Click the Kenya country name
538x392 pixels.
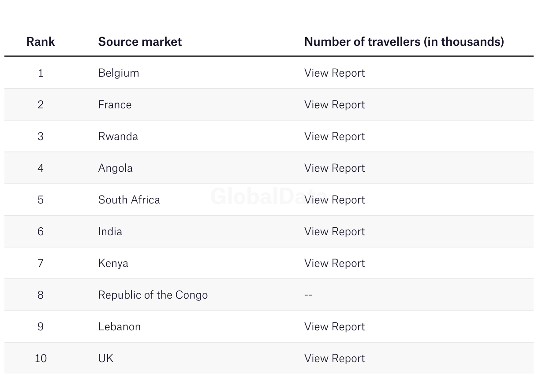[x=113, y=263]
